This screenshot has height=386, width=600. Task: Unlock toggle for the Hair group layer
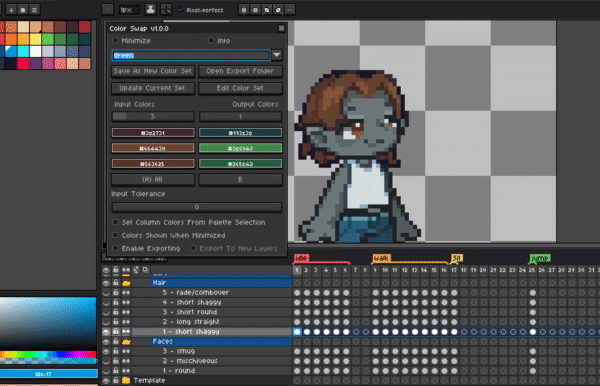116,283
